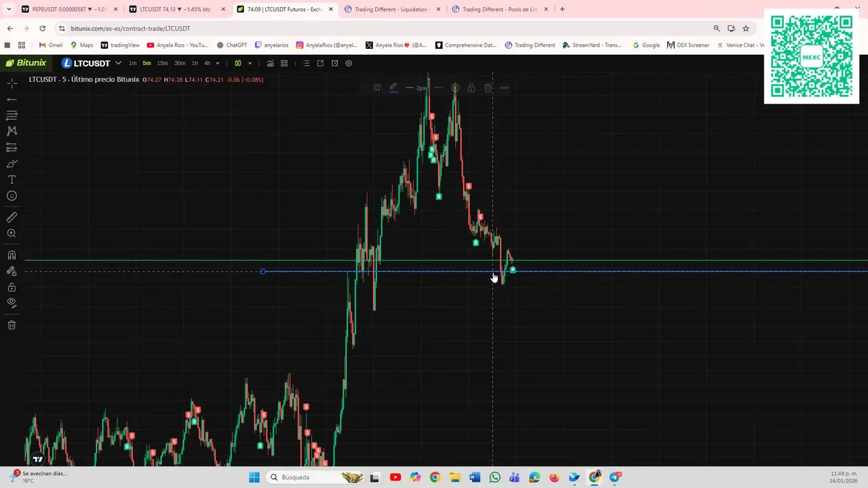Open the browser apps grid icon

(x=22, y=45)
